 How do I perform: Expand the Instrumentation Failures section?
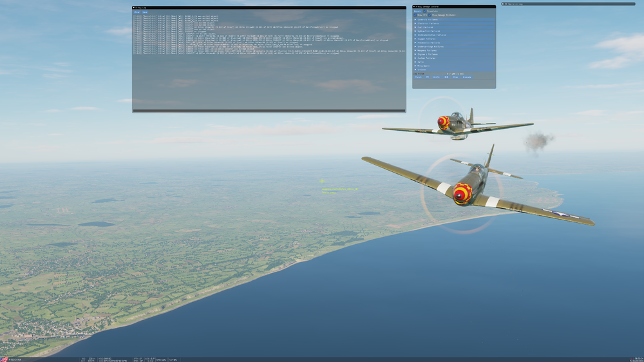point(454,35)
